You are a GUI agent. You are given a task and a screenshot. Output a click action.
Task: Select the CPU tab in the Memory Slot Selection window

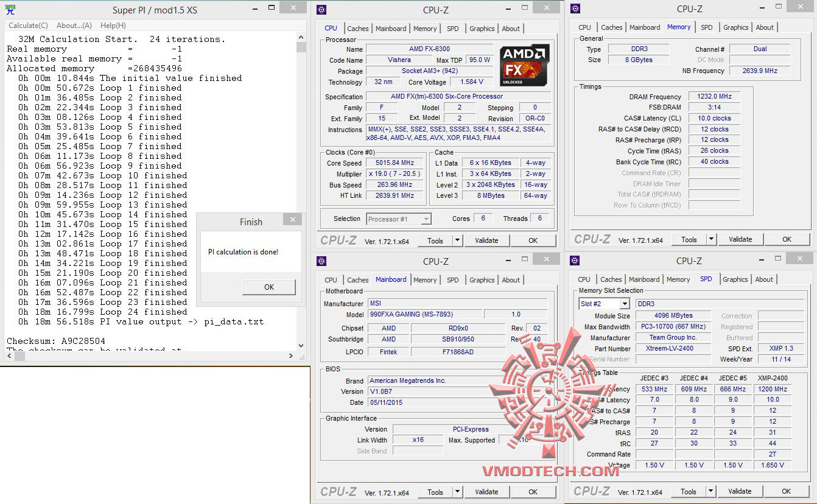(x=584, y=279)
